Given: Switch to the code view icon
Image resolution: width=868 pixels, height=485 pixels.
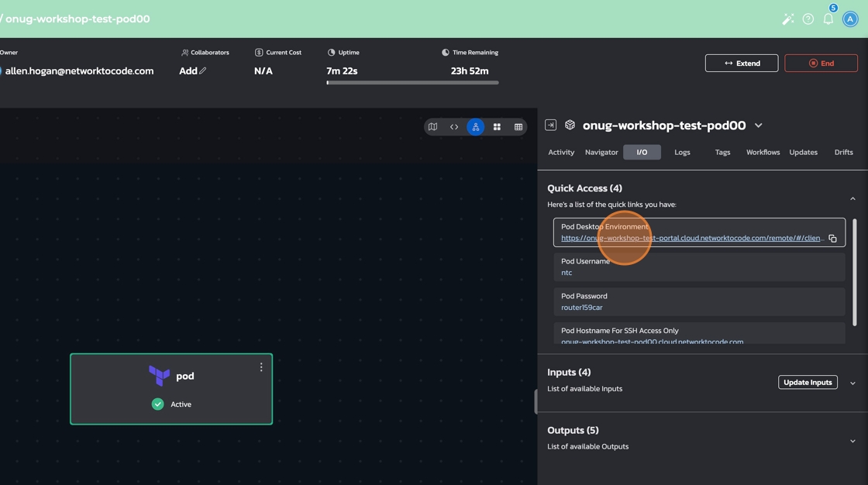Looking at the screenshot, I should 454,127.
